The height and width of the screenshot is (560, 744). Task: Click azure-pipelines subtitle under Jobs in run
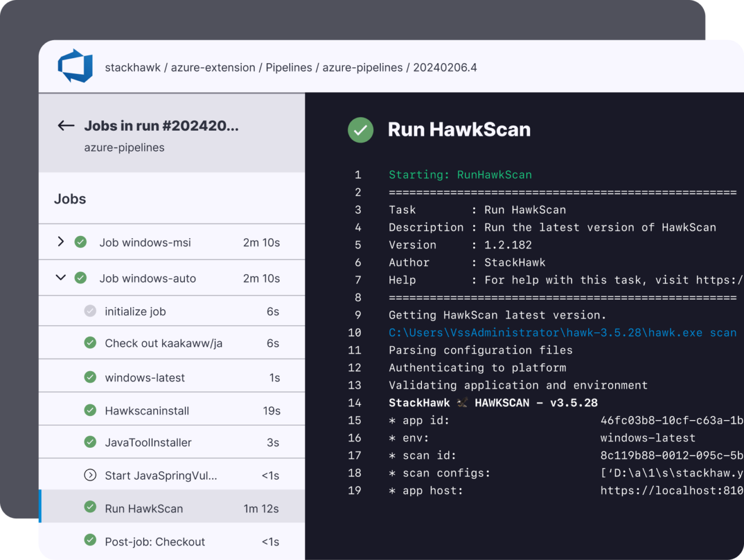point(124,148)
